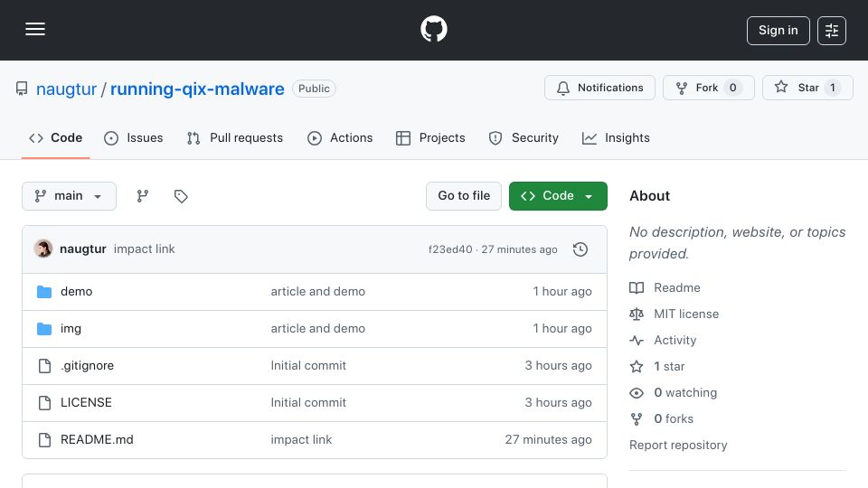The width and height of the screenshot is (868, 488).
Task: Open the README.md file
Action: [x=97, y=440]
